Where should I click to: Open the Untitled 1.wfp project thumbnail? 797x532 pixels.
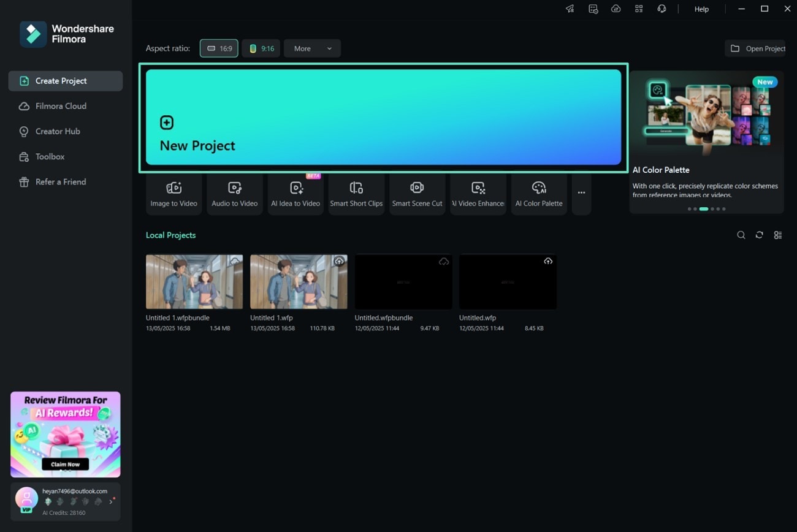299,281
